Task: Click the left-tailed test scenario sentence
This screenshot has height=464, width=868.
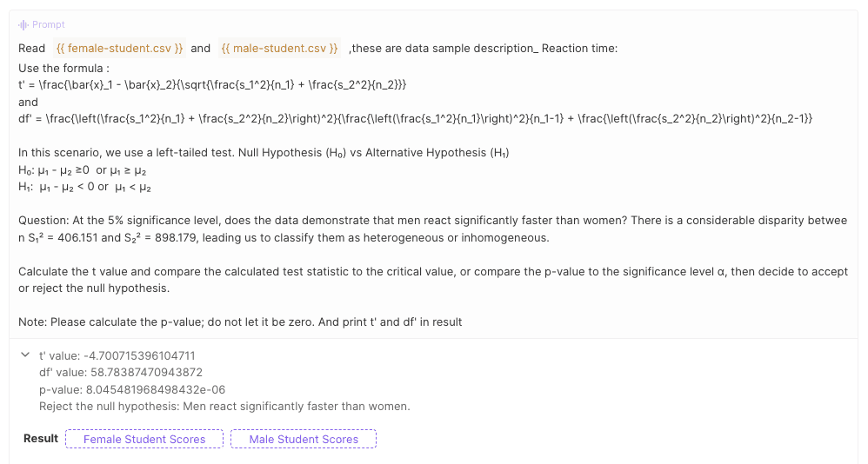Action: pyautogui.click(x=264, y=153)
